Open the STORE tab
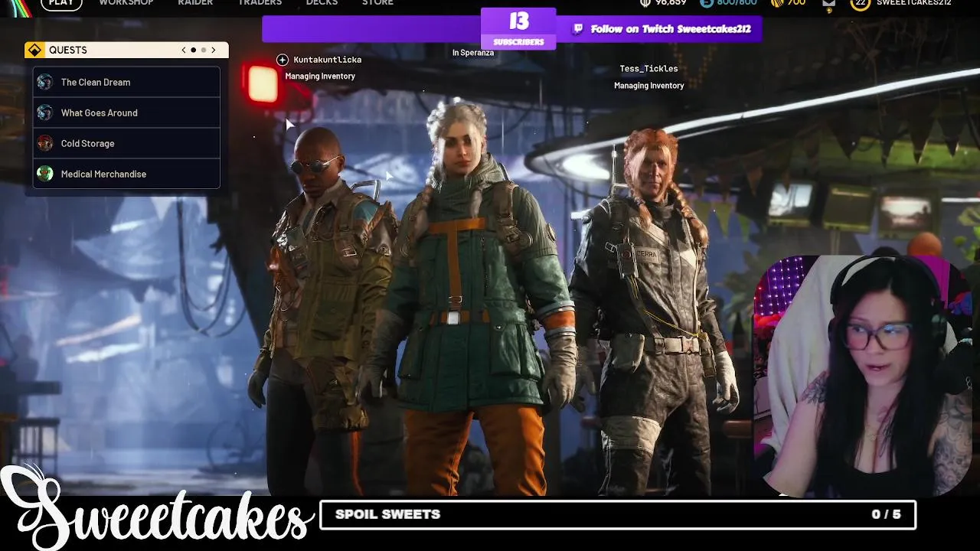The image size is (980, 551). coord(377,3)
